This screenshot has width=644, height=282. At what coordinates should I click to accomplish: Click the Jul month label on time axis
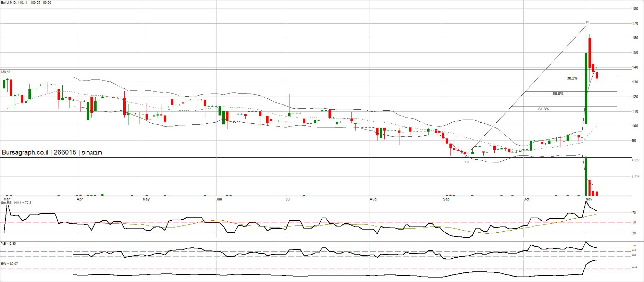288,199
